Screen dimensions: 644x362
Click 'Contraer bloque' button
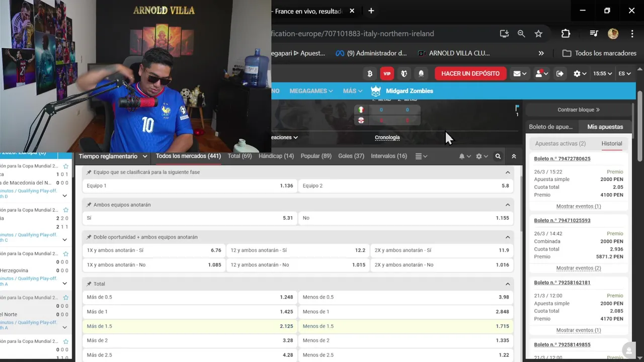click(579, 110)
